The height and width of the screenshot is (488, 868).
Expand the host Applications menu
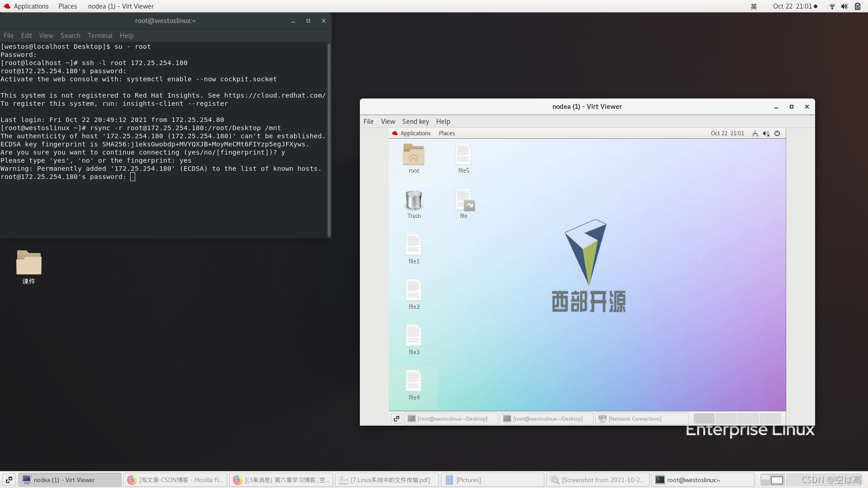(26, 6)
